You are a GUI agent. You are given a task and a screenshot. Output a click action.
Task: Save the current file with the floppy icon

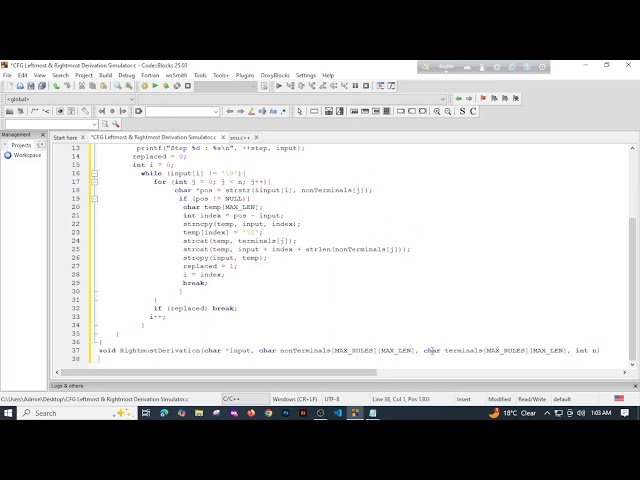[31, 86]
